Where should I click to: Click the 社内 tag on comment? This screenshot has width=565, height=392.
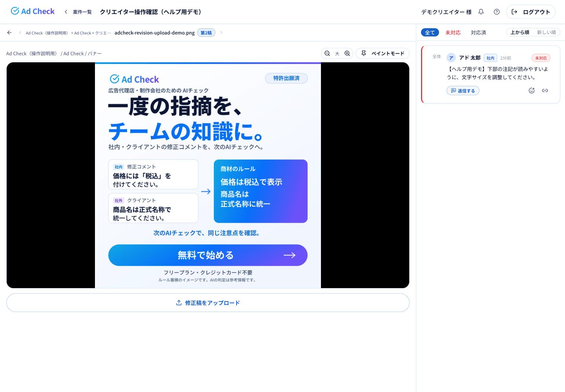[x=490, y=58]
